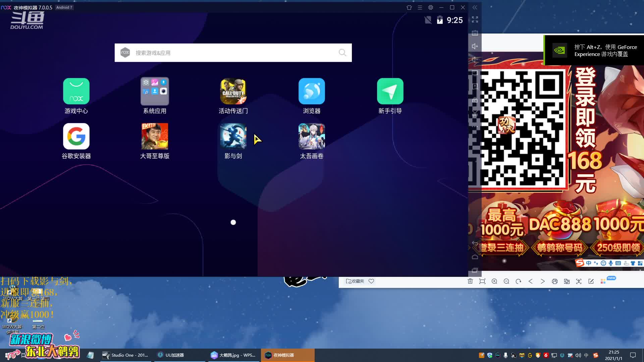This screenshot has height=362, width=644.
Task: Increase emulator volume in Nox sidebar
Action: (x=475, y=46)
